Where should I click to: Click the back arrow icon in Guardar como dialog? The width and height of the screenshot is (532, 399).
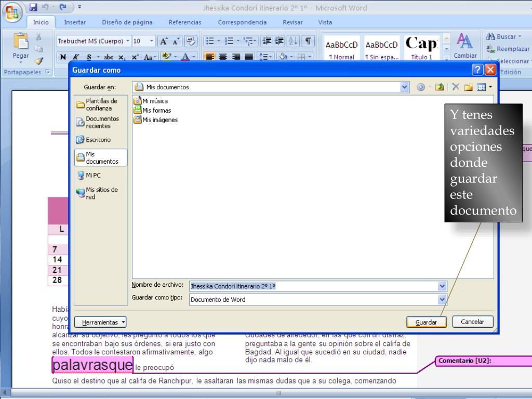pos(421,87)
